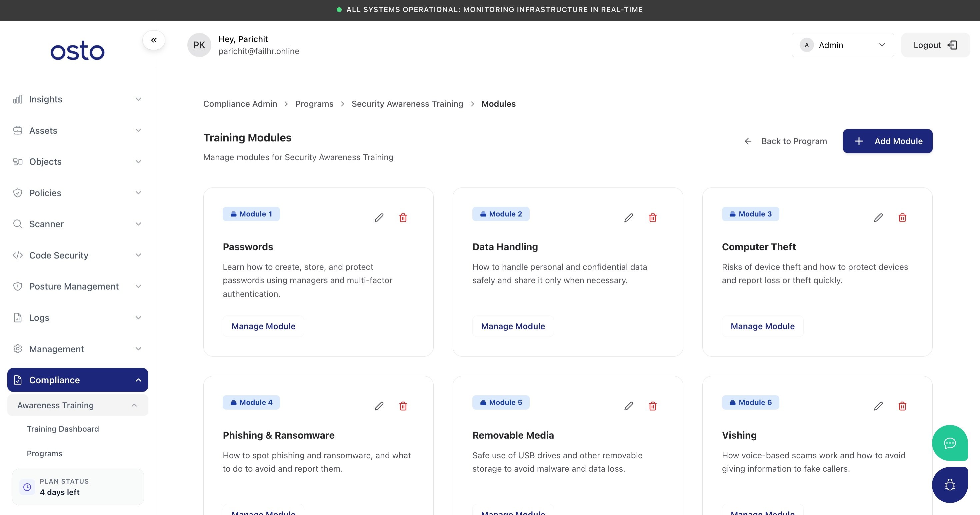This screenshot has height=515, width=980.
Task: Click the Logs document icon
Action: [x=17, y=318]
